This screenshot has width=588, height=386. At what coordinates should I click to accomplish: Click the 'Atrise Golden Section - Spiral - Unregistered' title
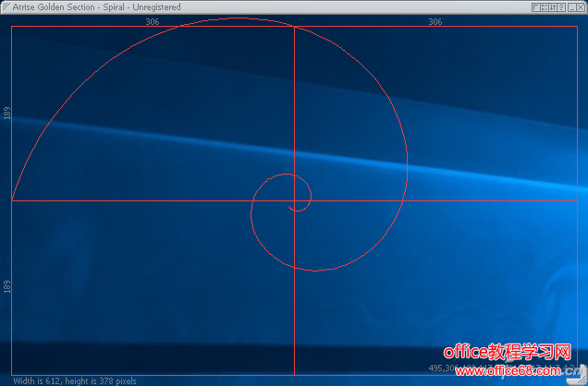[x=96, y=7]
